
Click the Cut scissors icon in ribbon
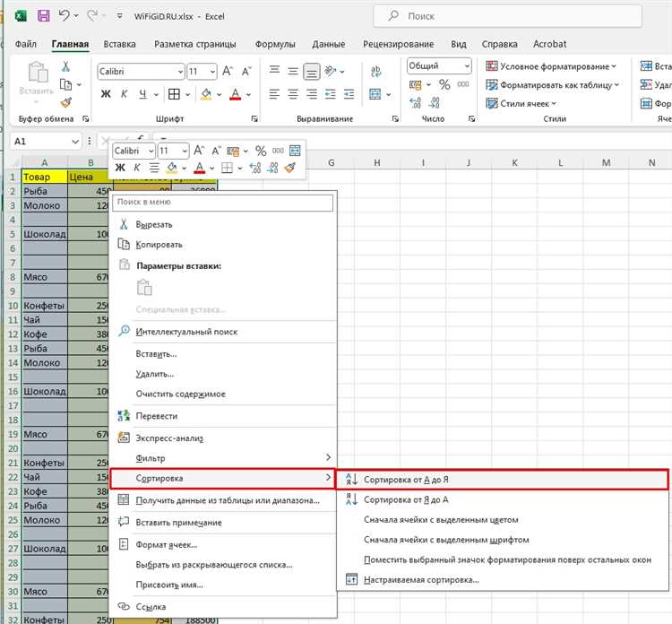click(x=65, y=66)
